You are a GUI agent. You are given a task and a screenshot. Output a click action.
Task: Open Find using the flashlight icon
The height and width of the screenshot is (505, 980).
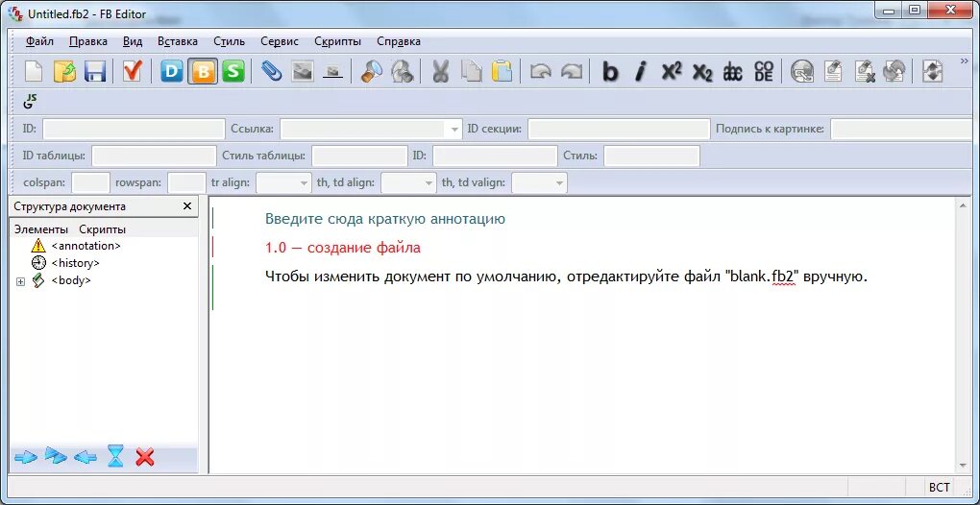click(x=371, y=71)
